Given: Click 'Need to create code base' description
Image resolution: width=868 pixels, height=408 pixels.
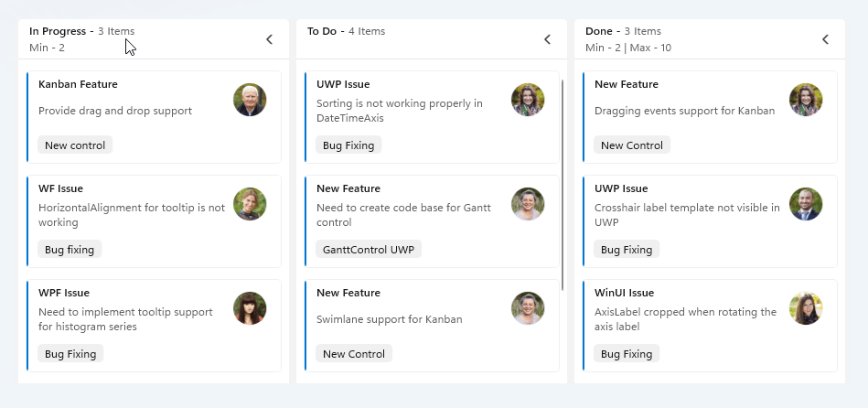Looking at the screenshot, I should point(403,215).
